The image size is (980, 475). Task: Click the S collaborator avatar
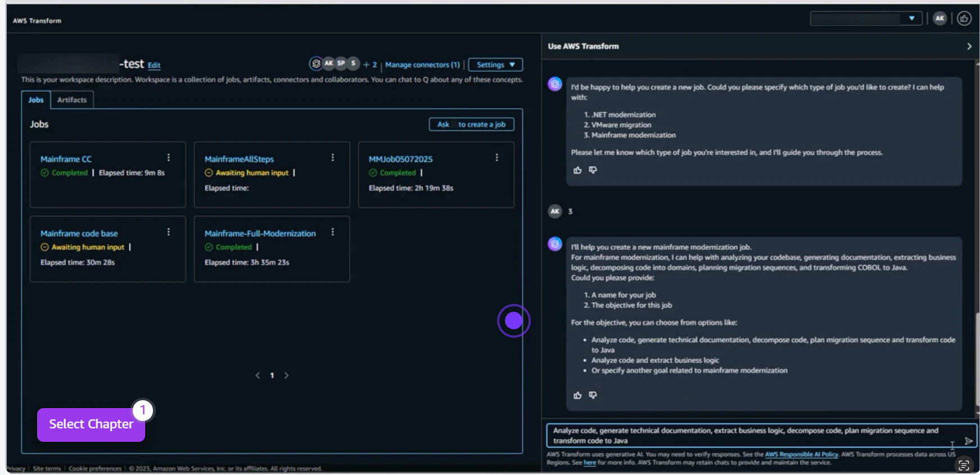[353, 63]
